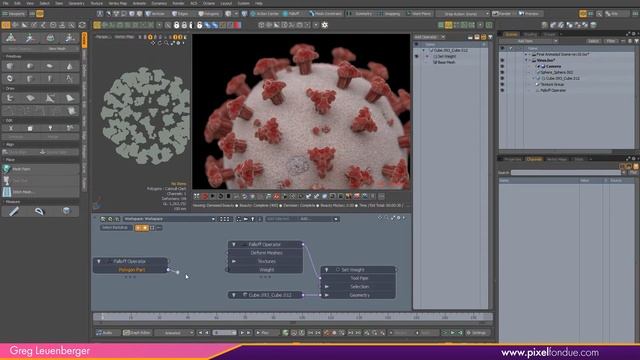Expand the Textures row in Falloff Operator node
The height and width of the screenshot is (360, 640).
point(234,261)
